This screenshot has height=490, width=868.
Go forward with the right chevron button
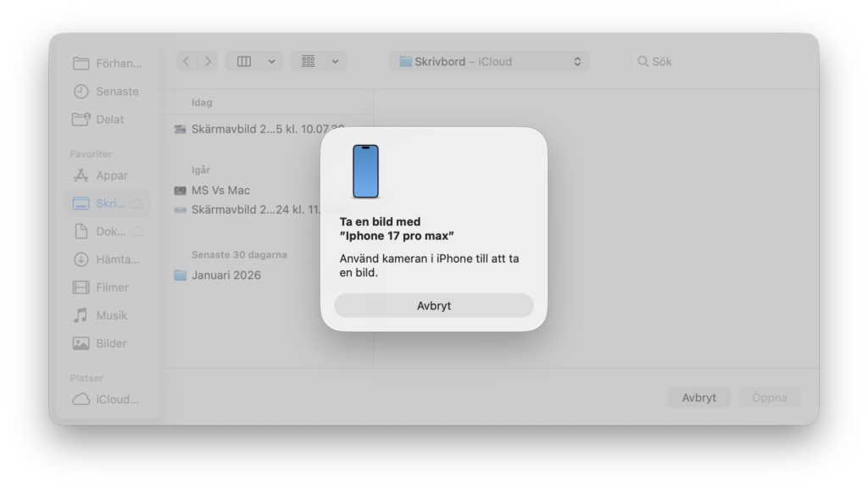point(208,61)
